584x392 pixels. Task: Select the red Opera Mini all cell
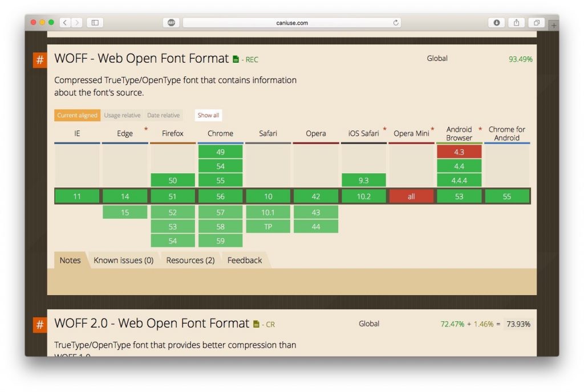(x=412, y=197)
